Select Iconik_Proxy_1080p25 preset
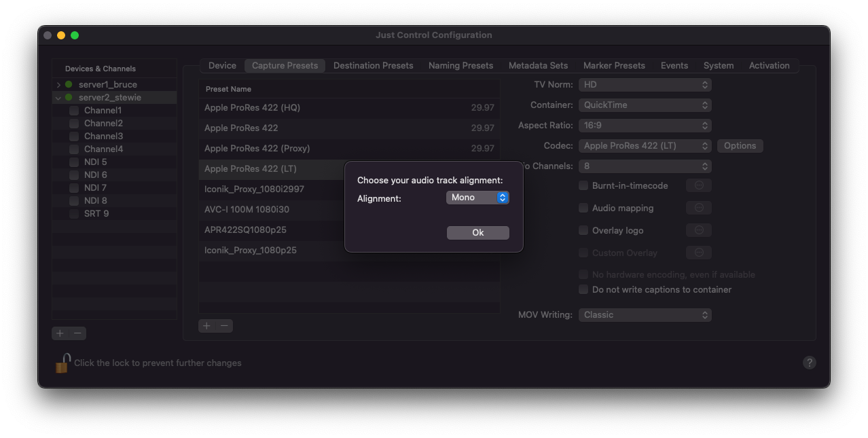 click(272, 251)
